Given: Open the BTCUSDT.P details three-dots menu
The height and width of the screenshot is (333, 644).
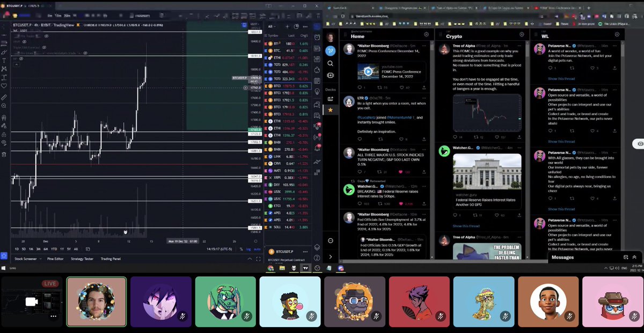Looking at the screenshot, I should point(306,251).
